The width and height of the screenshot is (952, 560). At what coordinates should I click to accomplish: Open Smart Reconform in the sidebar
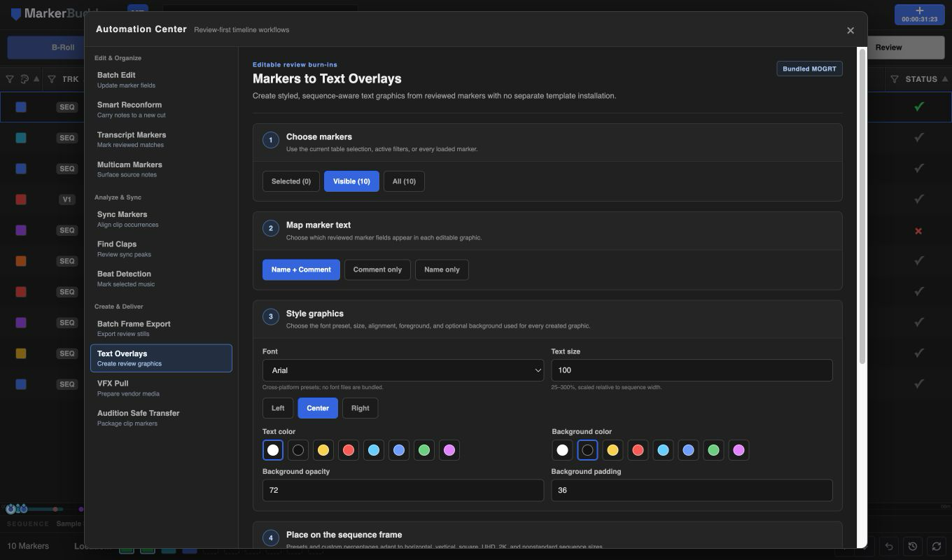(161, 109)
